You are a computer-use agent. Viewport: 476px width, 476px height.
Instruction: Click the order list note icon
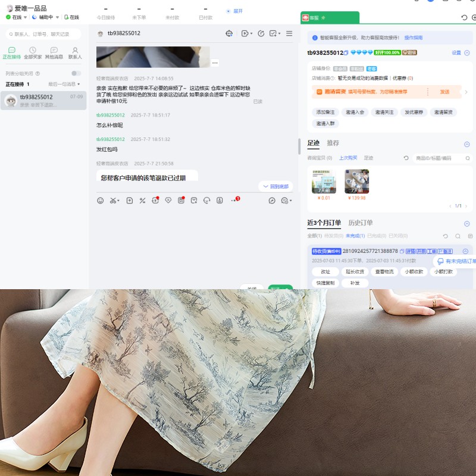(470, 236)
